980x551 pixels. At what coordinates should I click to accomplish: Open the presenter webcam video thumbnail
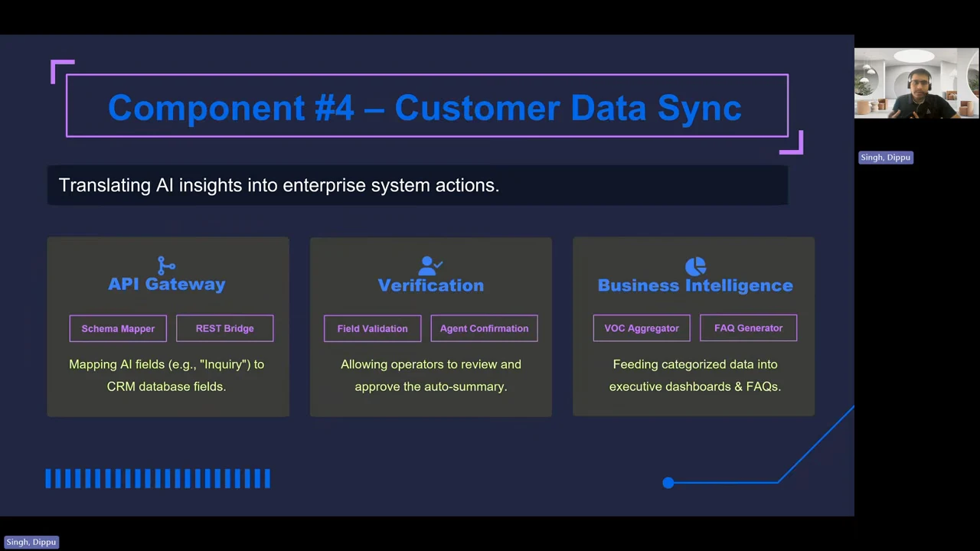916,83
